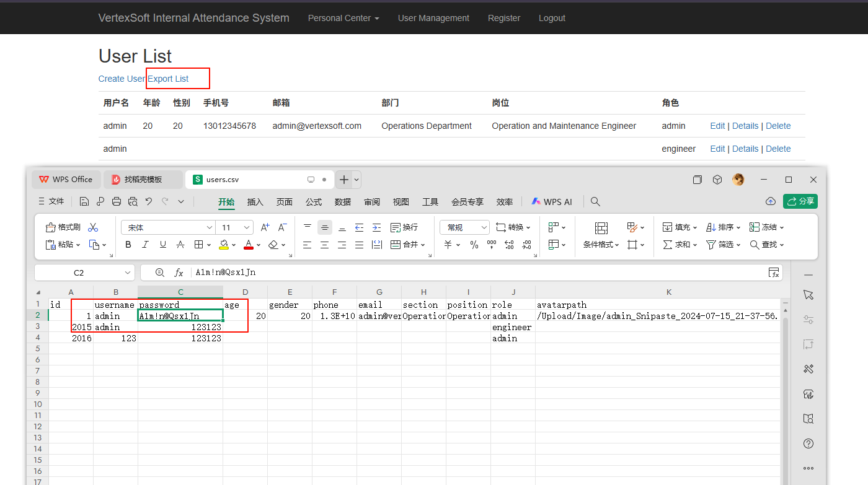Viewport: 868px width, 485px height.
Task: Click the Export List link
Action: click(x=168, y=79)
